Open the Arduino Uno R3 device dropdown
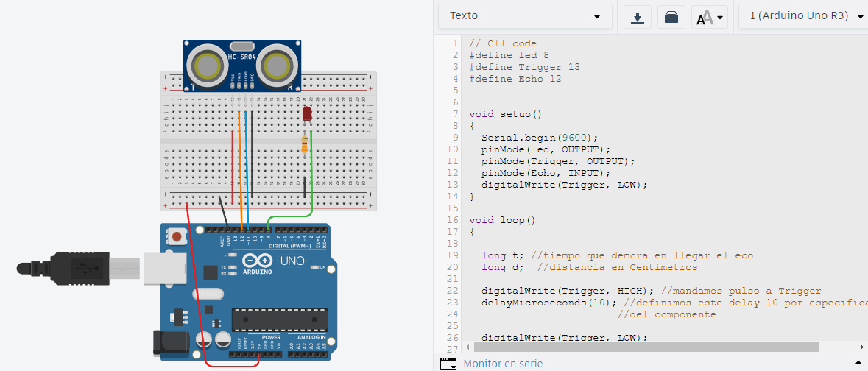The image size is (868, 371). [x=805, y=16]
